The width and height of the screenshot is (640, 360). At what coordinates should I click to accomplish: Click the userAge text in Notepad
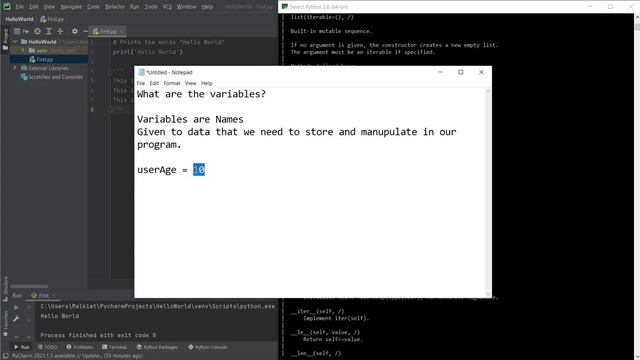(157, 170)
